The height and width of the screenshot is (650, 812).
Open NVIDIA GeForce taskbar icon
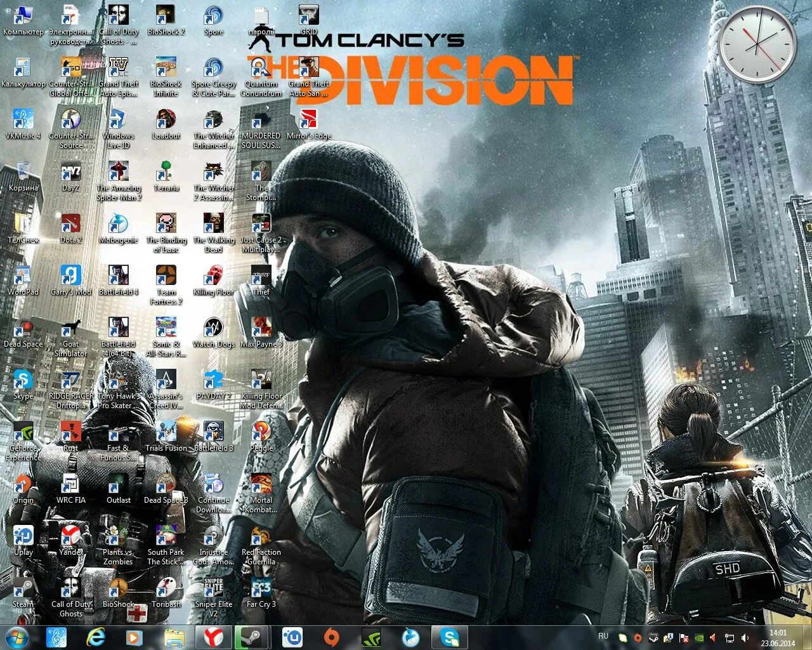click(x=370, y=637)
